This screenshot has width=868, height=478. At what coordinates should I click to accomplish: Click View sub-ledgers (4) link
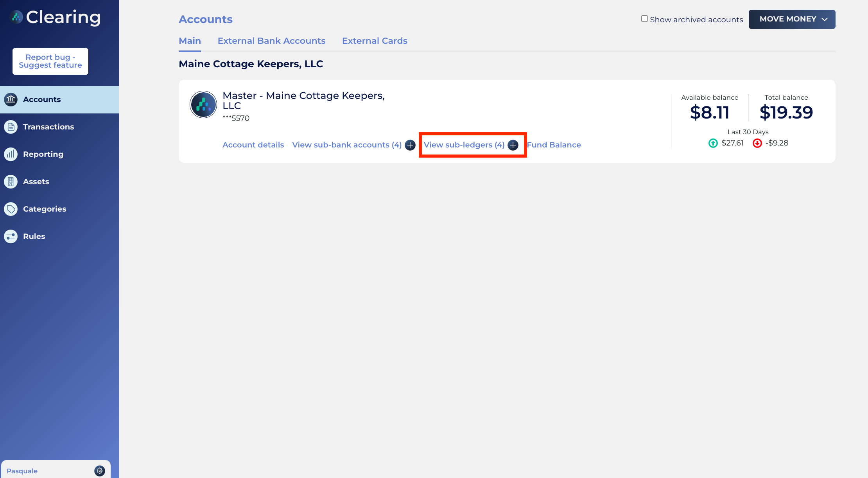coord(464,145)
